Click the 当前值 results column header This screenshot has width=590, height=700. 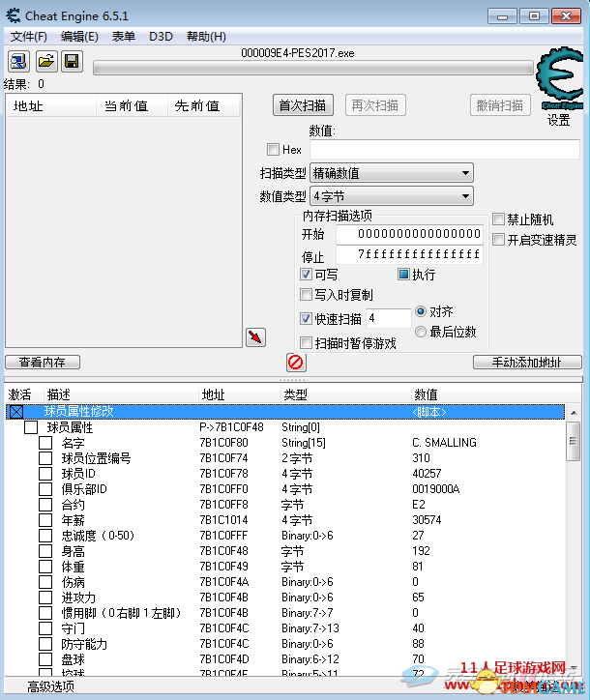click(126, 105)
